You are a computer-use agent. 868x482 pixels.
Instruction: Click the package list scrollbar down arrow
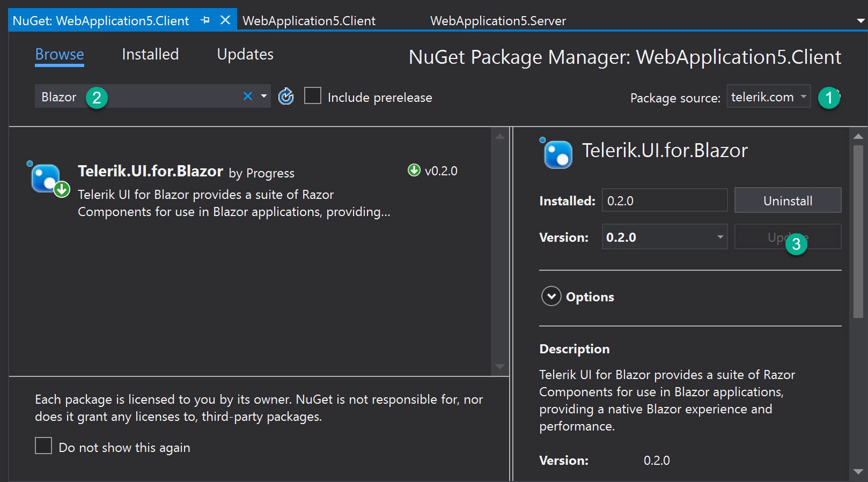point(500,367)
